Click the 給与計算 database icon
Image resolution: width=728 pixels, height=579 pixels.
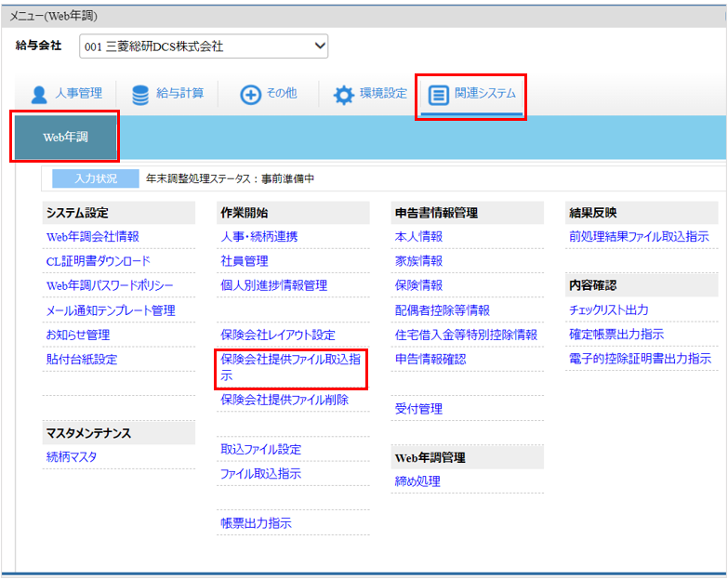coord(140,95)
